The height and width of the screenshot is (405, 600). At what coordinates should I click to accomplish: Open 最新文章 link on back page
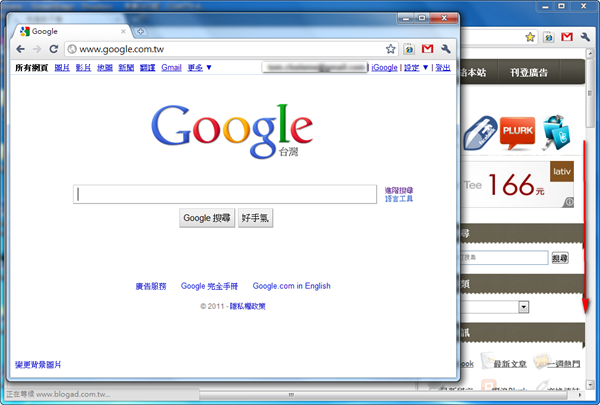pos(510,364)
